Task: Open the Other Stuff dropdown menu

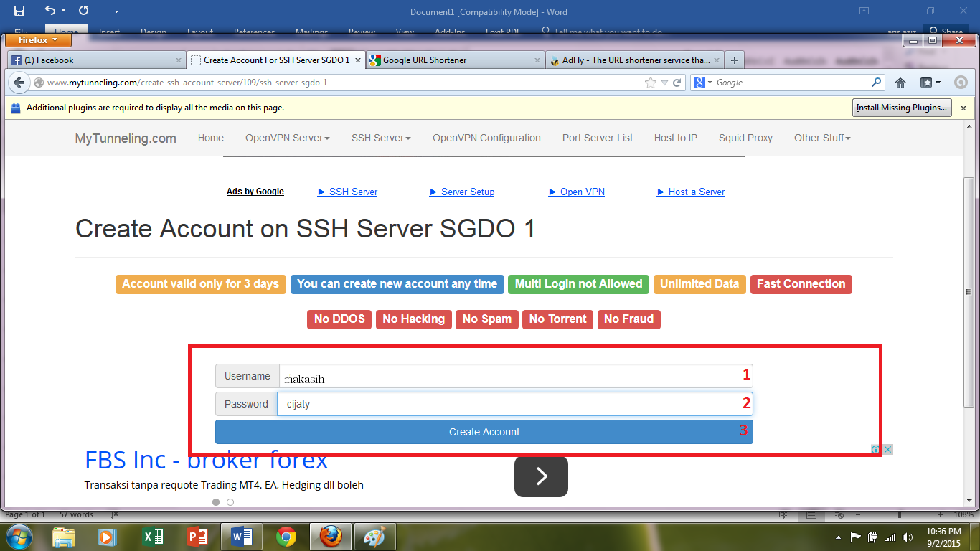Action: tap(821, 138)
